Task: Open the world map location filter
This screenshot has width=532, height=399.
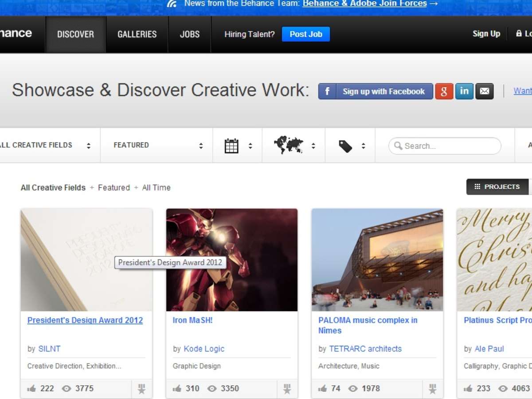Action: coord(289,145)
